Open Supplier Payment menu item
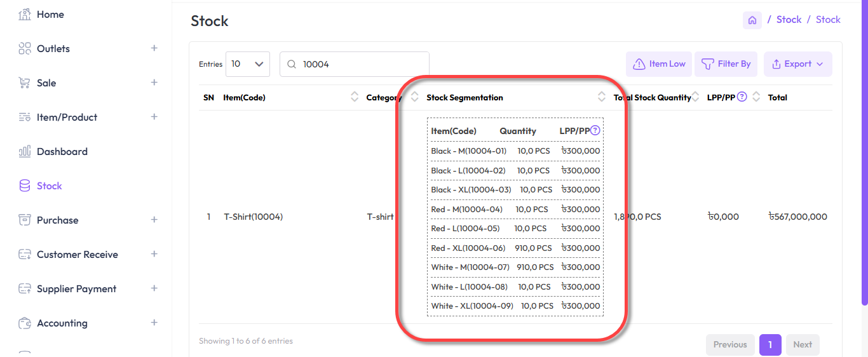The height and width of the screenshot is (357, 868). pyautogui.click(x=76, y=289)
